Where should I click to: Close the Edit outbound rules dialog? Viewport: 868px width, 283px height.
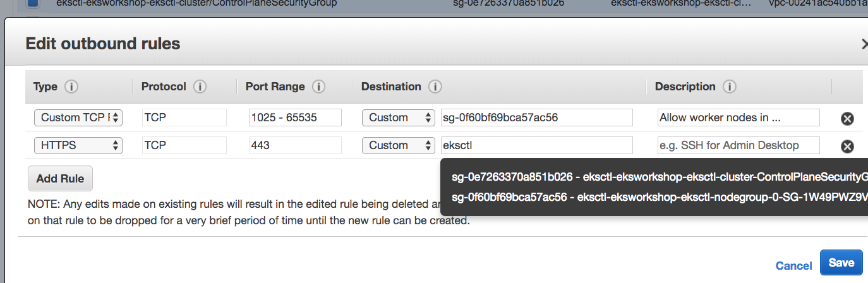[864, 44]
